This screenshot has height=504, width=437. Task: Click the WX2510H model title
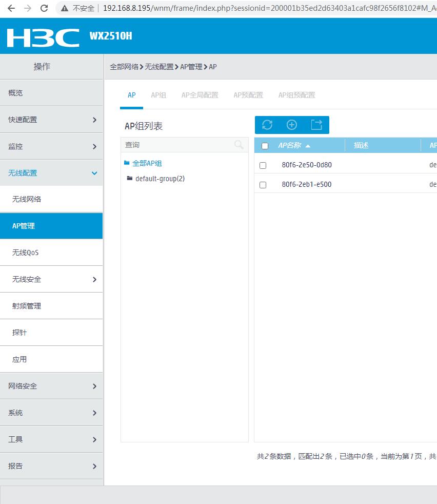click(x=111, y=36)
